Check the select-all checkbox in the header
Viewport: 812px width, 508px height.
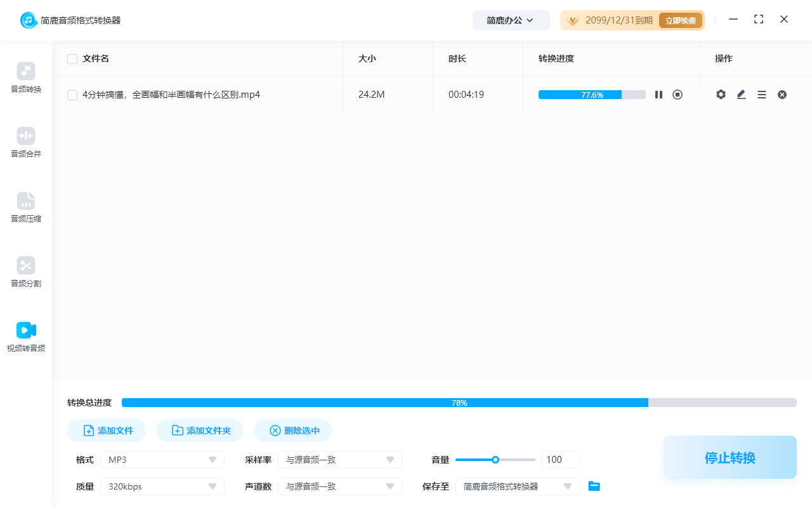pyautogui.click(x=72, y=58)
